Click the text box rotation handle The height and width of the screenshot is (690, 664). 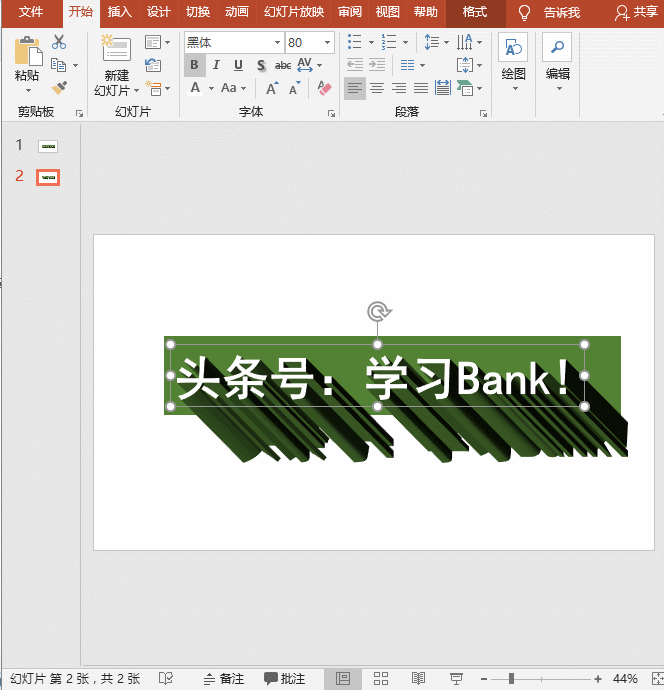378,312
